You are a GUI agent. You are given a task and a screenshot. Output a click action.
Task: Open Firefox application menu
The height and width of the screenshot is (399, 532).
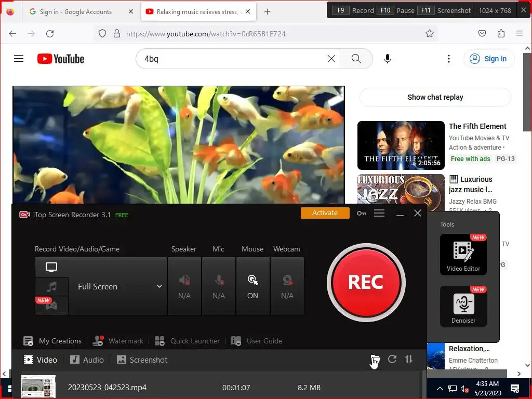(520, 33)
